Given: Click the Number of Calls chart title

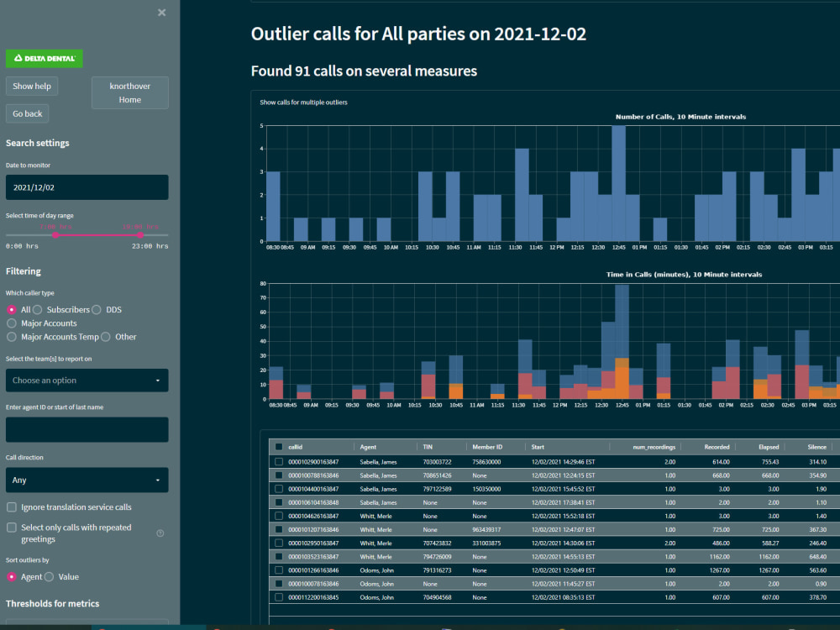Looking at the screenshot, I should point(680,117).
